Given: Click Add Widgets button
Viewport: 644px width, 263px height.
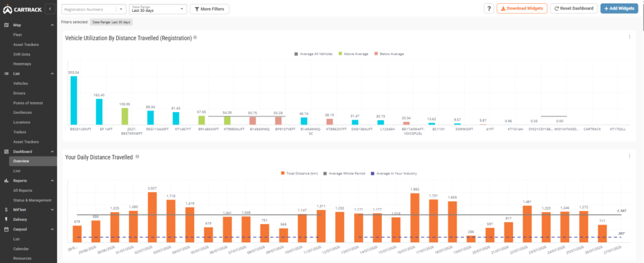Looking at the screenshot, I should point(619,9).
